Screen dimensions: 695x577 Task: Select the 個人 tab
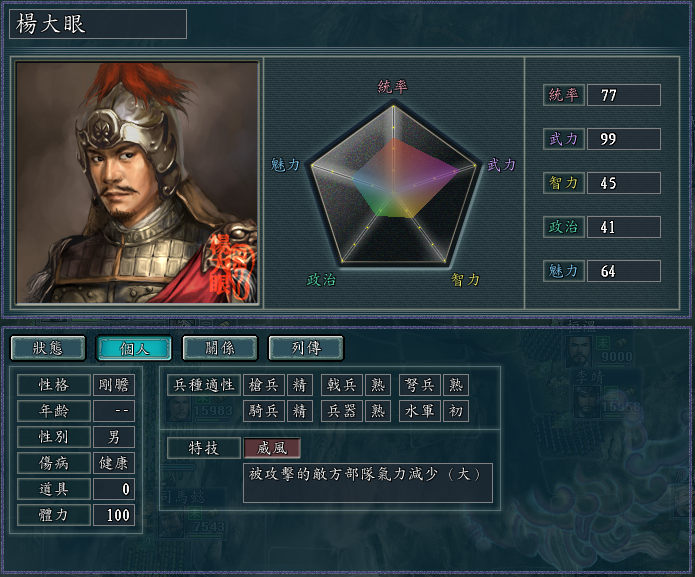(134, 348)
